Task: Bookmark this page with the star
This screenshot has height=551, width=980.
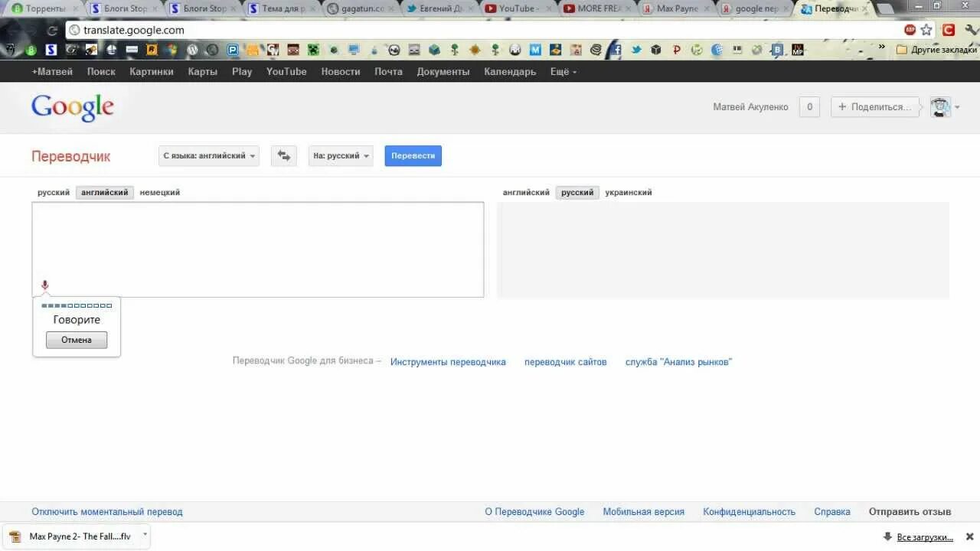Action: (926, 30)
